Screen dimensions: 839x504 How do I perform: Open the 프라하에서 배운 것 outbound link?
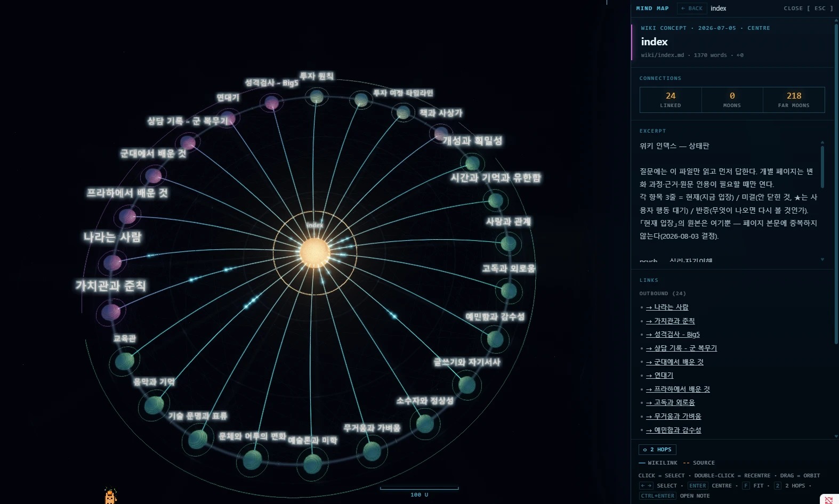coord(677,389)
